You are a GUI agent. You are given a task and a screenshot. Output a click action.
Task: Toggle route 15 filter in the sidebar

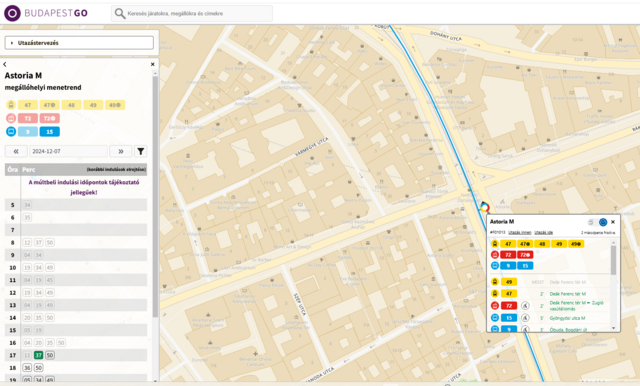(x=49, y=131)
